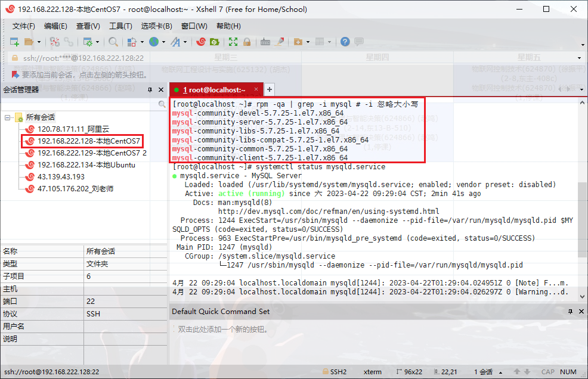Click 双击此处添加一个新的按钮 placeholder
The width and height of the screenshot is (588, 379).
pyautogui.click(x=223, y=329)
